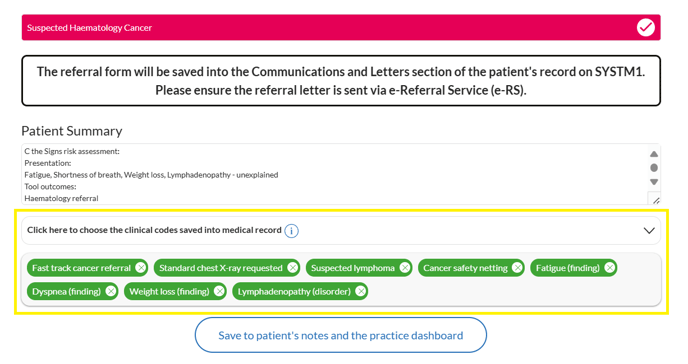688x364 pixels.
Task: Remove the Suspected lymphoma code tag
Action: coord(405,268)
